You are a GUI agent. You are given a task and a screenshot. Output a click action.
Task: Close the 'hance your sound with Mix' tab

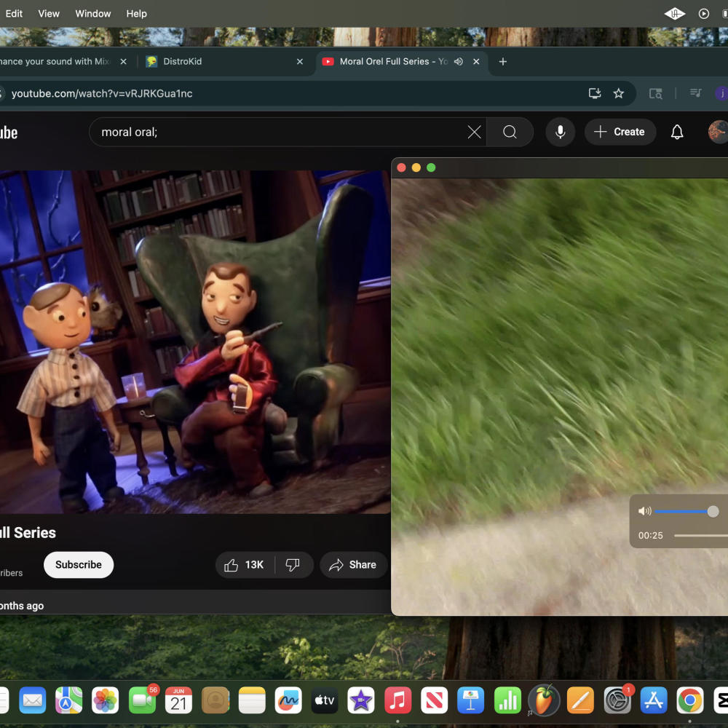tap(124, 61)
